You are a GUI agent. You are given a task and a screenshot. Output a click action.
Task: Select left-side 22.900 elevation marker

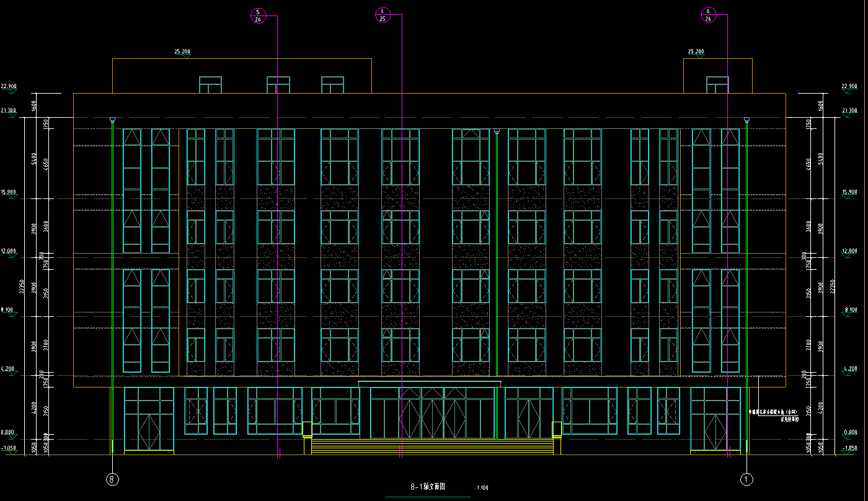9,87
